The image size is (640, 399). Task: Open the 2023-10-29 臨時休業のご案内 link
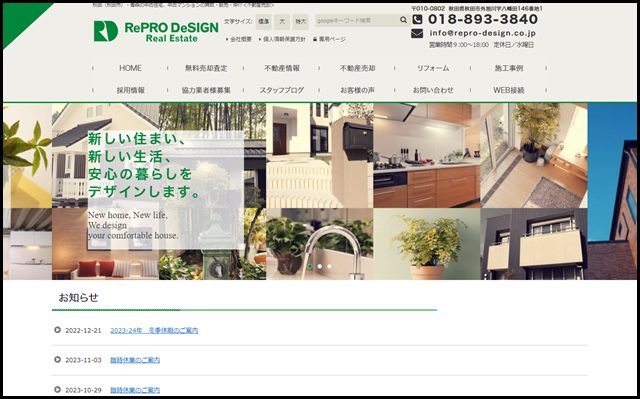click(x=135, y=390)
